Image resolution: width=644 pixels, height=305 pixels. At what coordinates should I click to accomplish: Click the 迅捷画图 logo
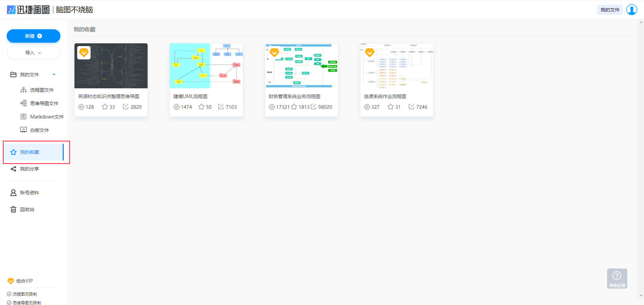click(28, 10)
